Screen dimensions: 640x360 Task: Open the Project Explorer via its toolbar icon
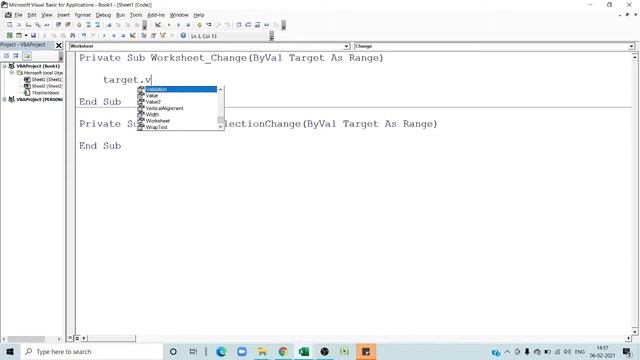click(144, 36)
